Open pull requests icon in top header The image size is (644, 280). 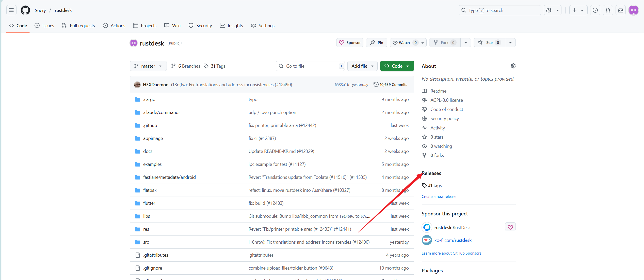(x=608, y=10)
